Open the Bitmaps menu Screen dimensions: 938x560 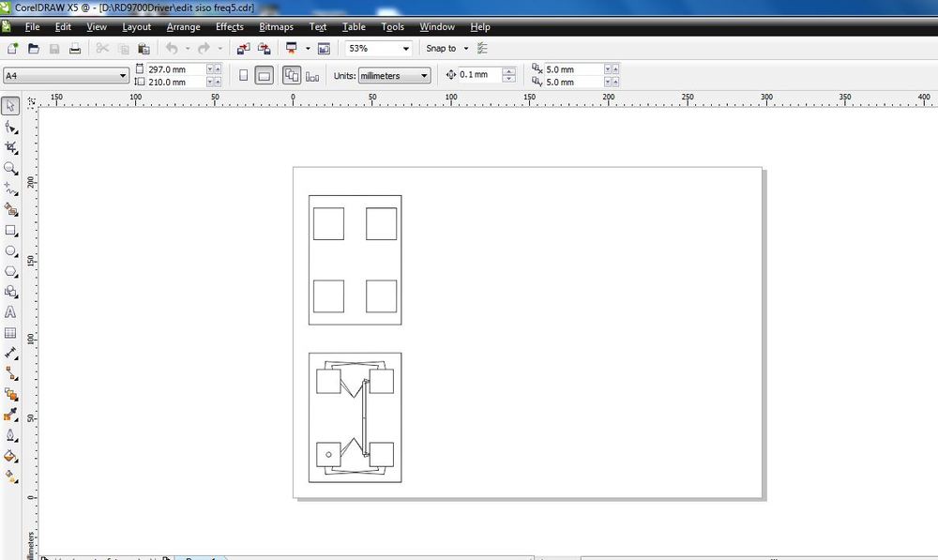276,27
